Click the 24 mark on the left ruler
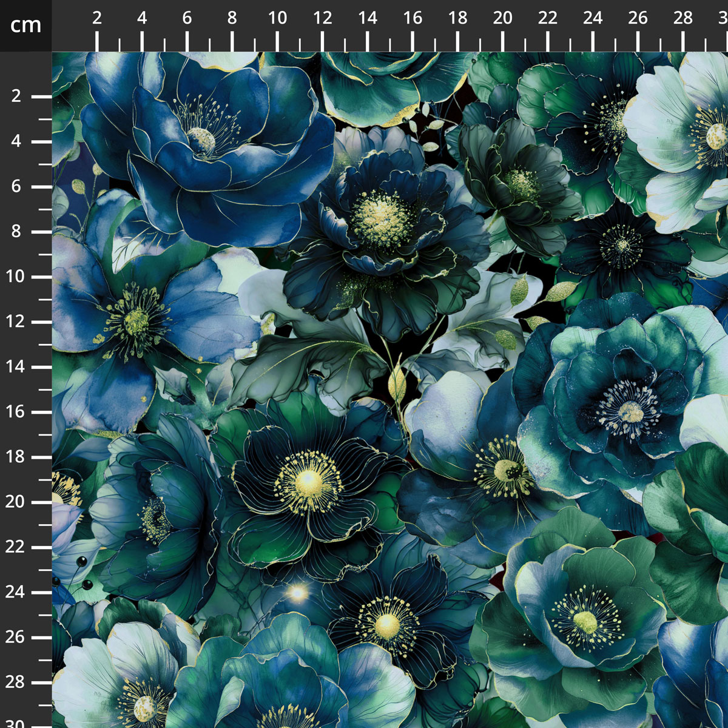The height and width of the screenshot is (728, 728). [x=16, y=592]
